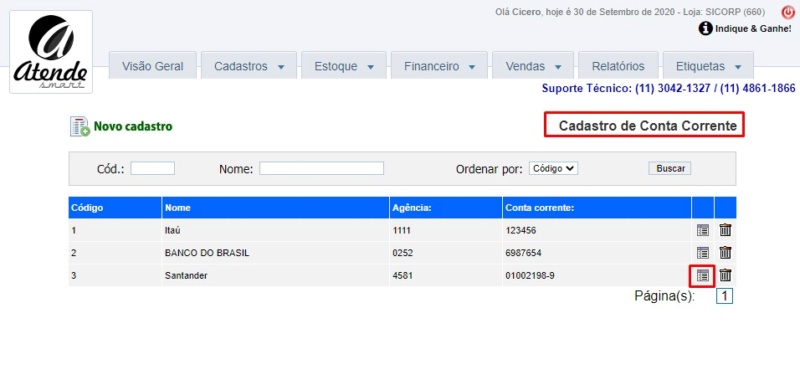The height and width of the screenshot is (380, 800).
Task: Select agency value 1111
Action: (402, 231)
